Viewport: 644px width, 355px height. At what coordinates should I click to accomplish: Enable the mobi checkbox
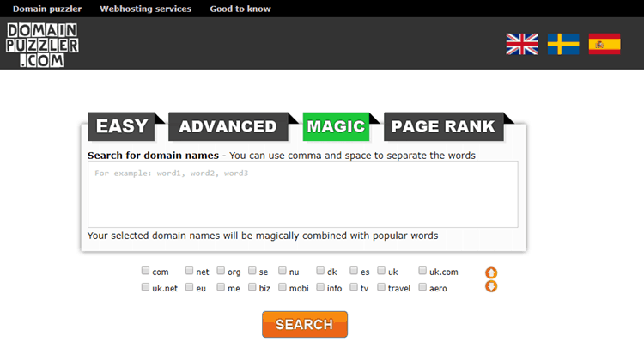(283, 287)
